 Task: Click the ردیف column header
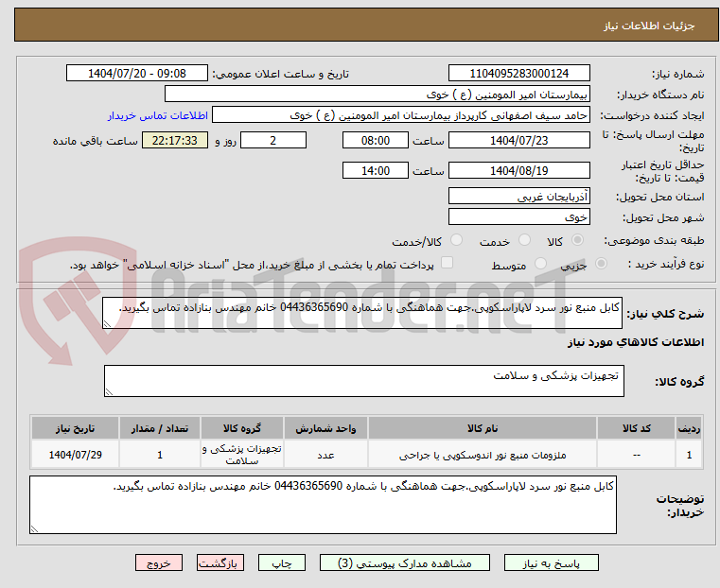tap(689, 428)
